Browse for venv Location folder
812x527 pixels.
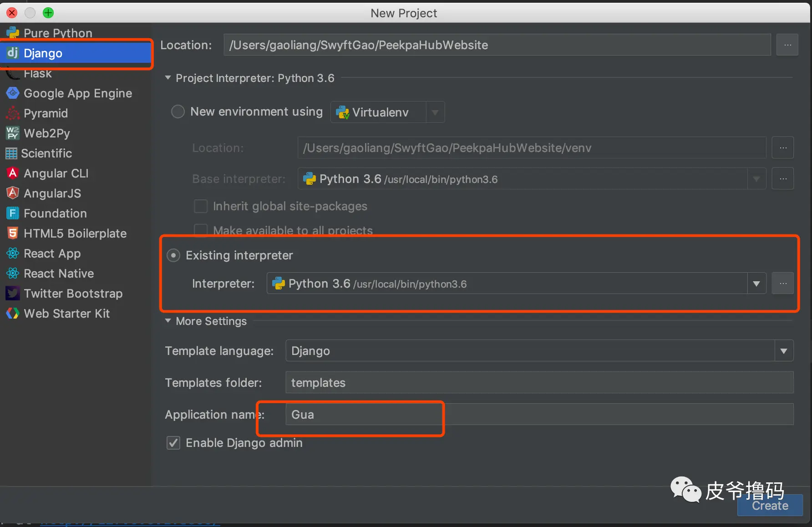[x=783, y=147]
